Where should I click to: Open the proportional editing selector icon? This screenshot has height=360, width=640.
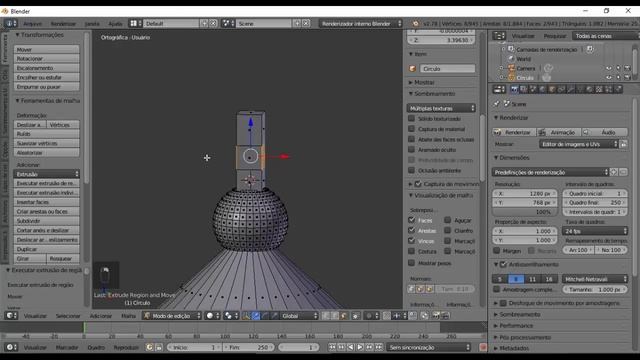pyautogui.click(x=371, y=316)
